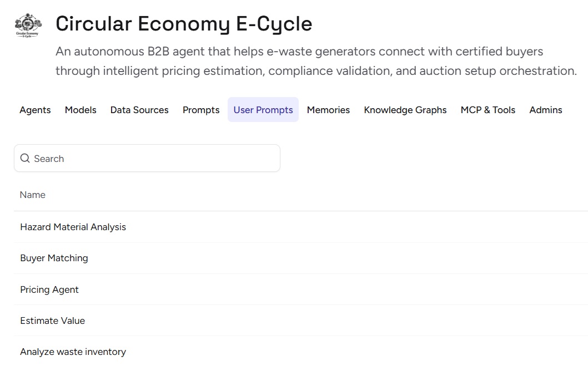Viewport: 588px width, 376px height.
Task: Open the Memories tab
Action: [x=328, y=110]
